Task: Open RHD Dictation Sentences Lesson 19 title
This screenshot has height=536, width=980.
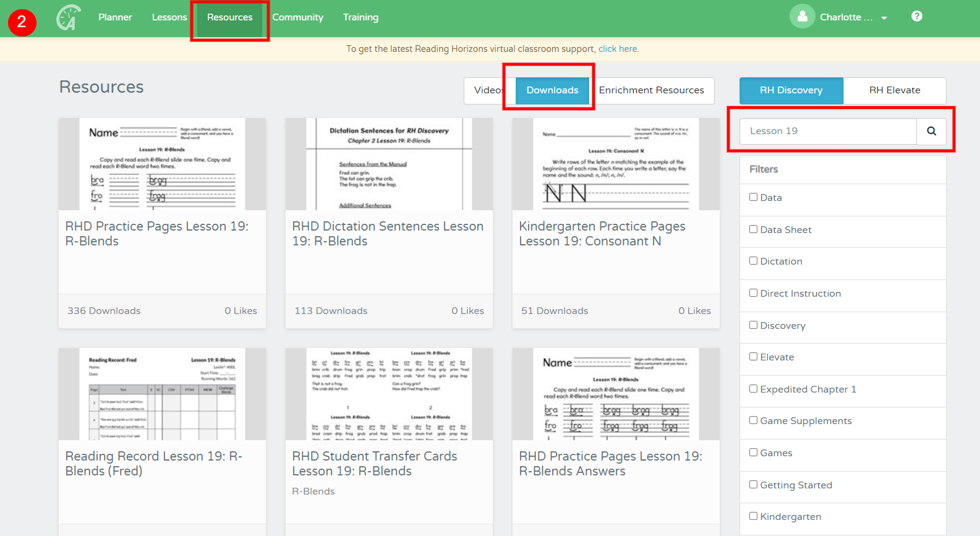Action: coord(388,234)
